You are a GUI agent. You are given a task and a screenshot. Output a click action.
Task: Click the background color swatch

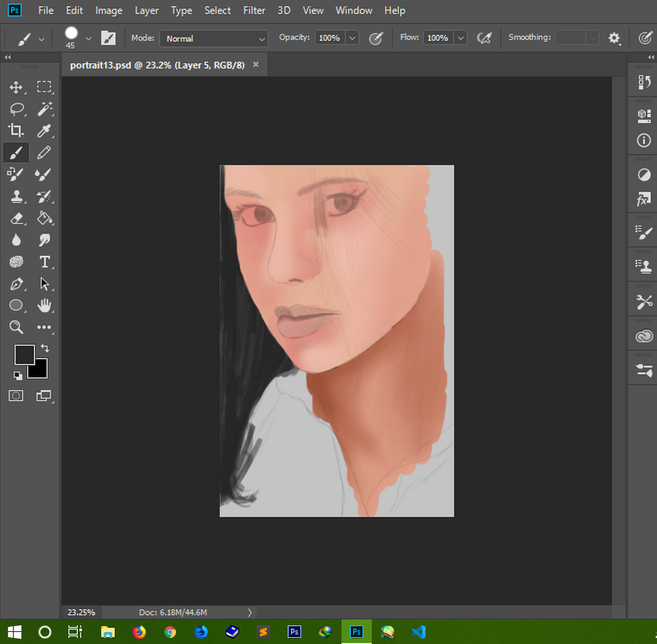pyautogui.click(x=41, y=371)
